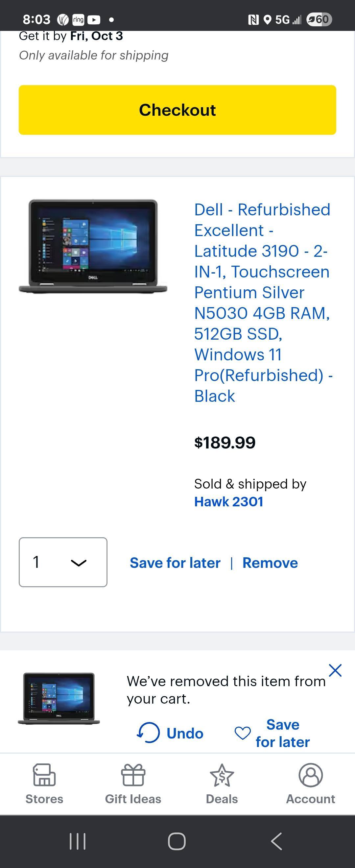Undo the cart item removal
This screenshot has width=355, height=868.
pyautogui.click(x=185, y=733)
